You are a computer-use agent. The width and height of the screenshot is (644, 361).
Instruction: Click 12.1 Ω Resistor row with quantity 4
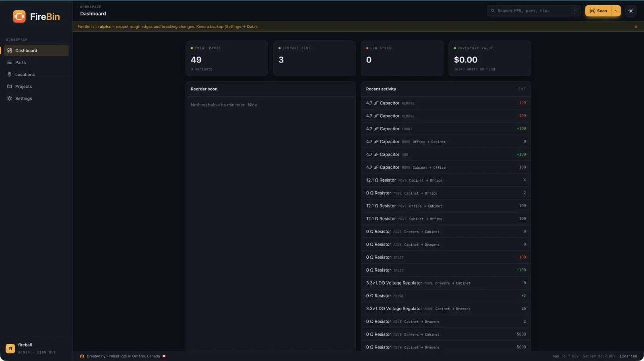point(446,180)
